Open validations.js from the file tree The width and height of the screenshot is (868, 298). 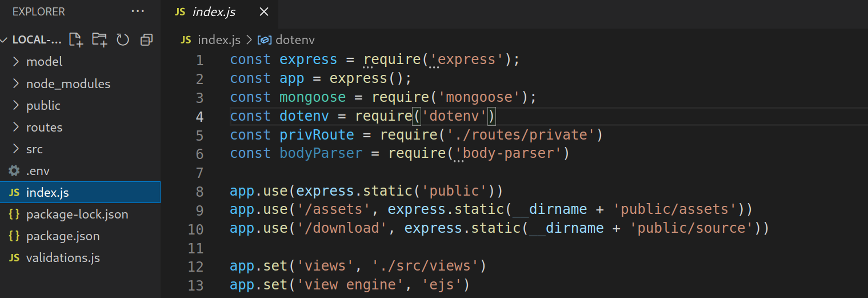[x=62, y=258]
